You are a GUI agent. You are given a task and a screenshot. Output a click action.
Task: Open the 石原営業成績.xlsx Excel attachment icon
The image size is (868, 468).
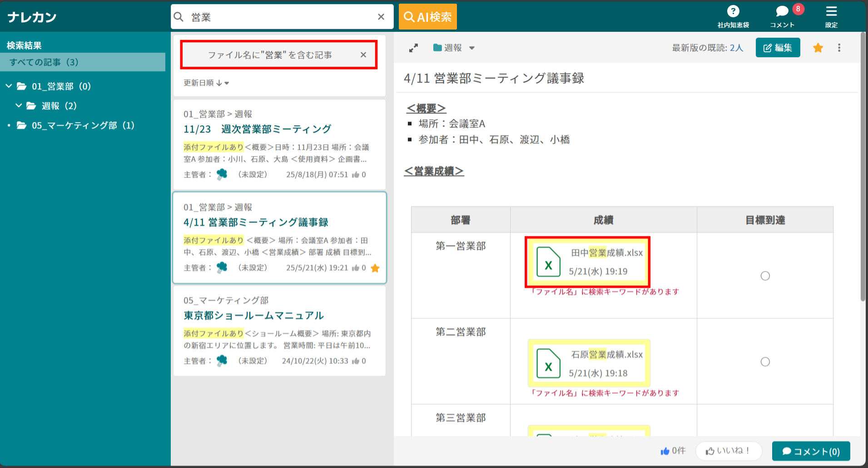(548, 363)
